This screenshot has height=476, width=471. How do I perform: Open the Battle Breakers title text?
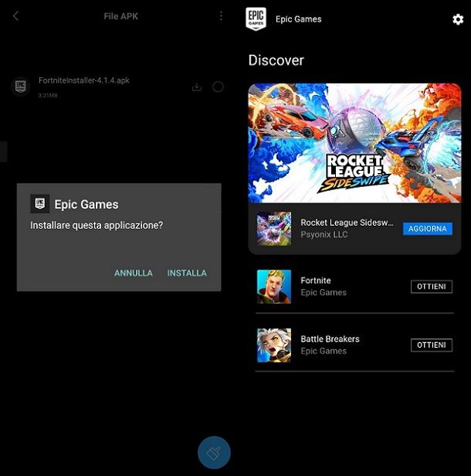tap(330, 338)
